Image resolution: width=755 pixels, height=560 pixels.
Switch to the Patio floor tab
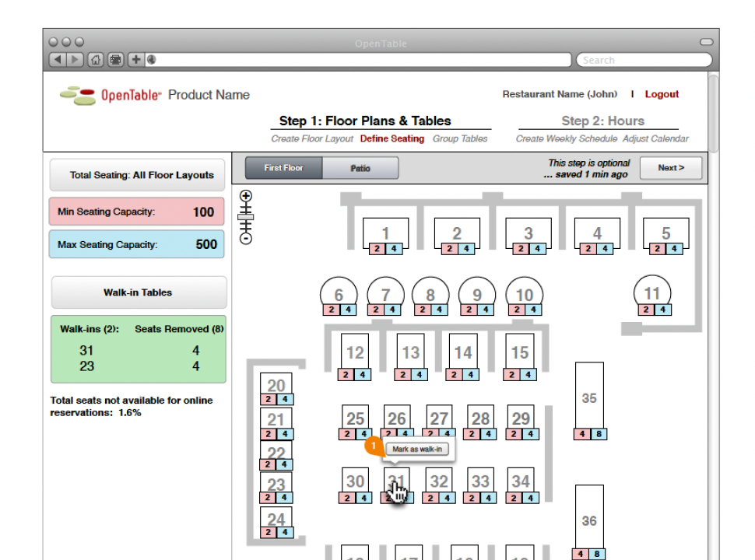[x=360, y=168]
